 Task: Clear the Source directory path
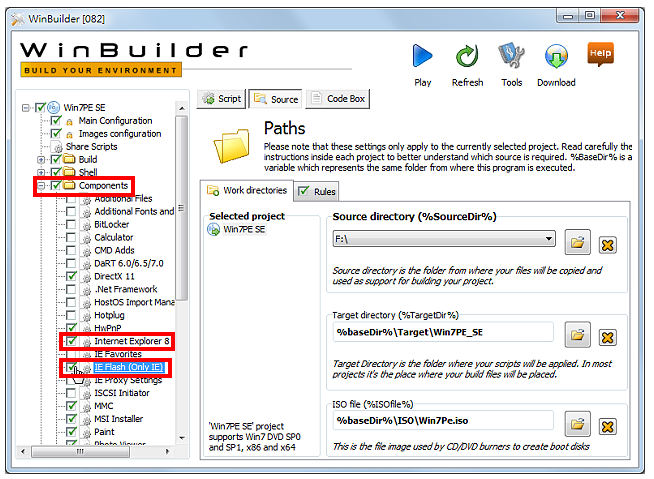(608, 245)
